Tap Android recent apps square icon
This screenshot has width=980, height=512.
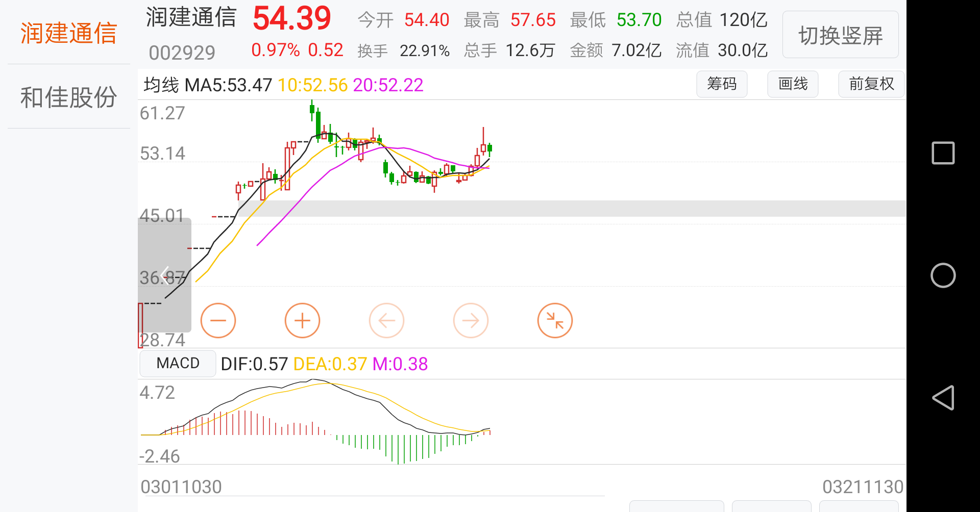(943, 153)
